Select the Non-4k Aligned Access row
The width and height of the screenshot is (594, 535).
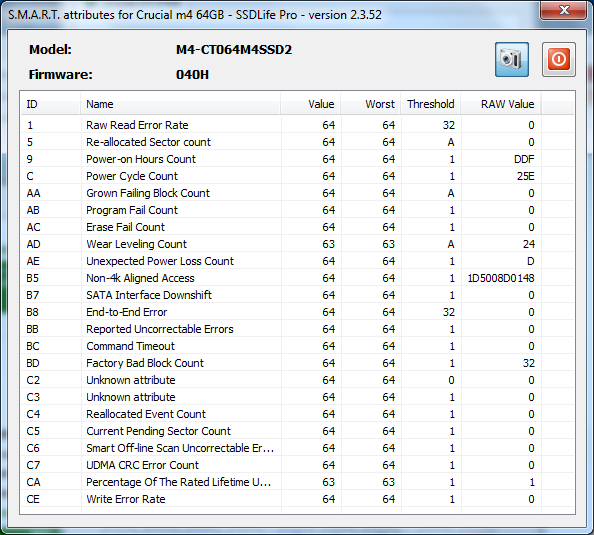281,278
